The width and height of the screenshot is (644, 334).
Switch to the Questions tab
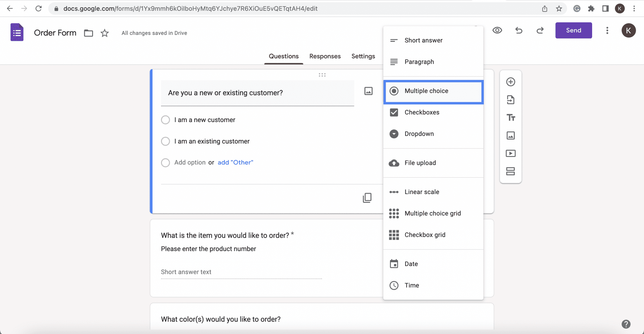pos(284,56)
